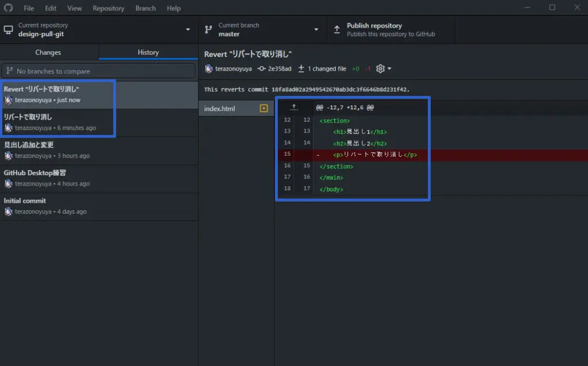Click the terazonoyuya avatar in commit header
The width and height of the screenshot is (588, 366).
208,69
